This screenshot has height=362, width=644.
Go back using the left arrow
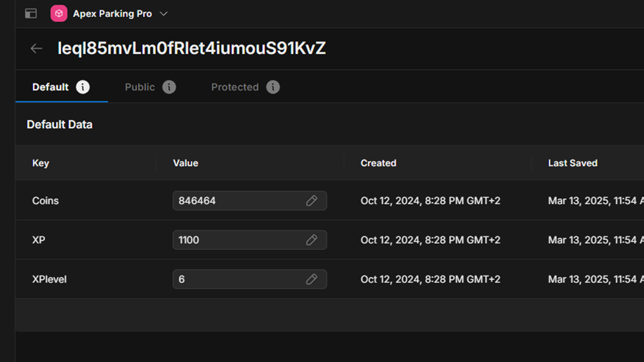pos(36,49)
